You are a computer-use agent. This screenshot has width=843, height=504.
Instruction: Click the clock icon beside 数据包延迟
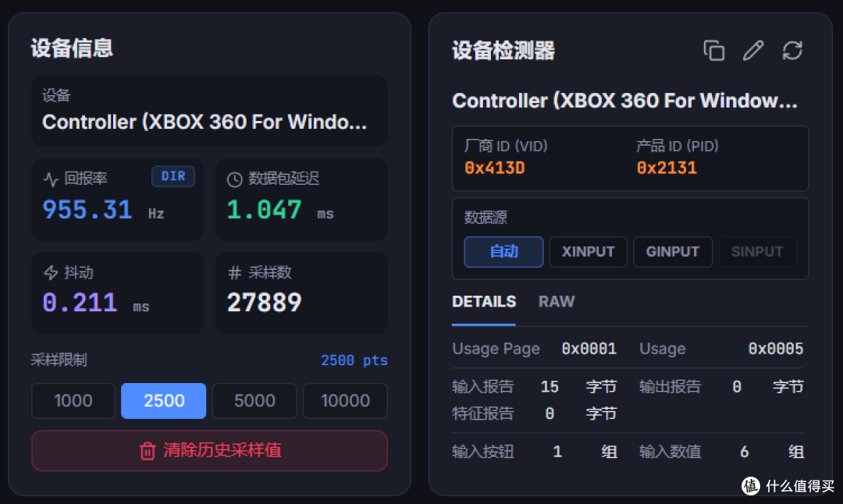click(x=234, y=179)
